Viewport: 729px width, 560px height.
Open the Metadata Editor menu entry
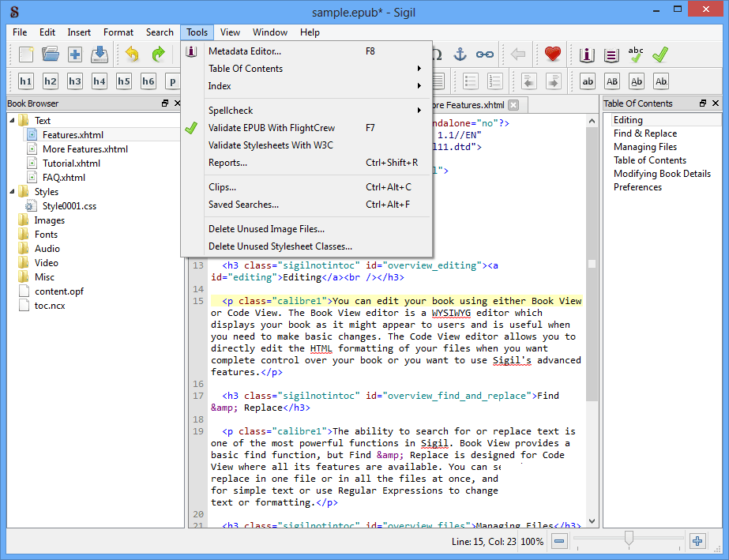[244, 51]
